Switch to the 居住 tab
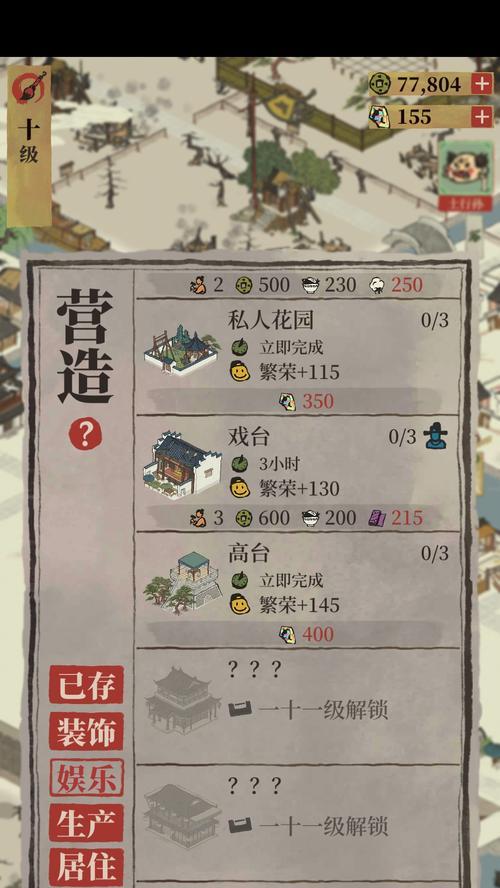500x888 pixels. (86, 866)
